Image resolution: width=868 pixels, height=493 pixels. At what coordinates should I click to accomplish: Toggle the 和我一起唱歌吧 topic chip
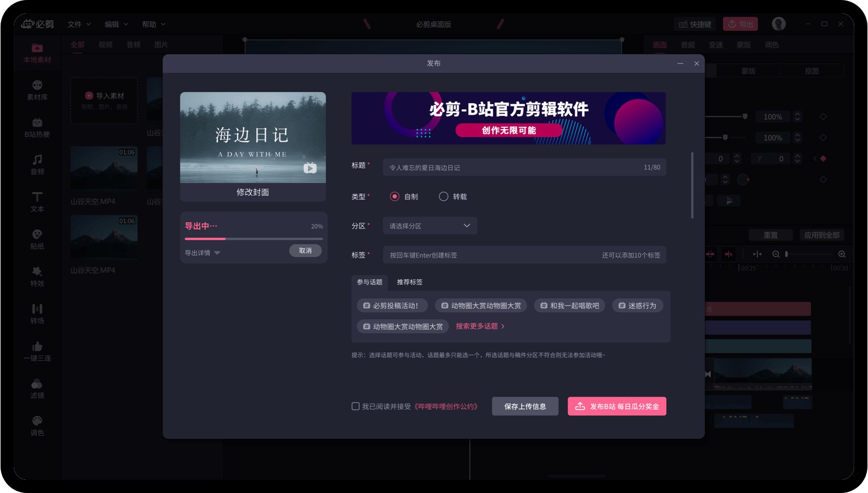[x=570, y=306]
